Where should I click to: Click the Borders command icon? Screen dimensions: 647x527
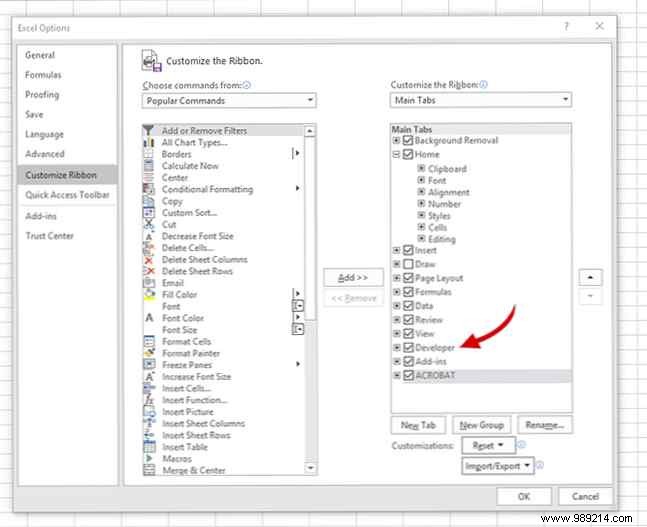coord(148,154)
